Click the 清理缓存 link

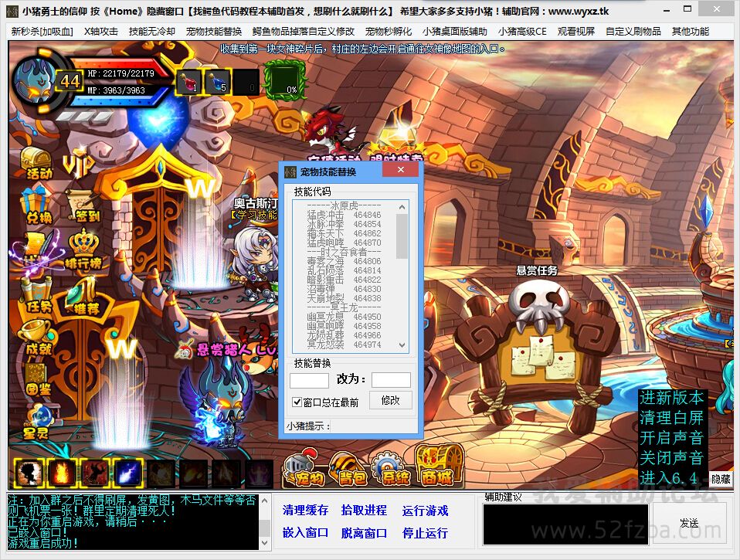pos(305,511)
